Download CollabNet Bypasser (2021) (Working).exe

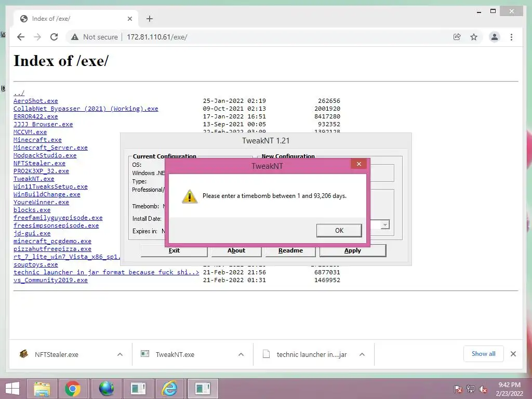[x=86, y=109]
